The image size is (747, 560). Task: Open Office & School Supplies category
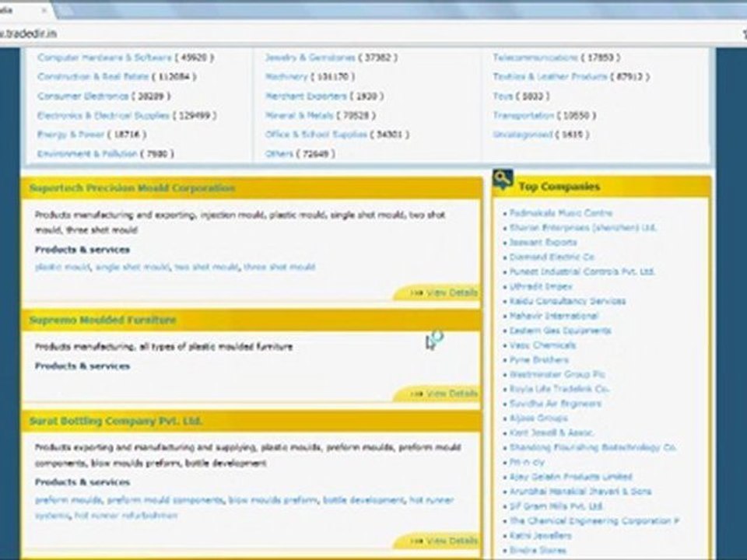316,135
